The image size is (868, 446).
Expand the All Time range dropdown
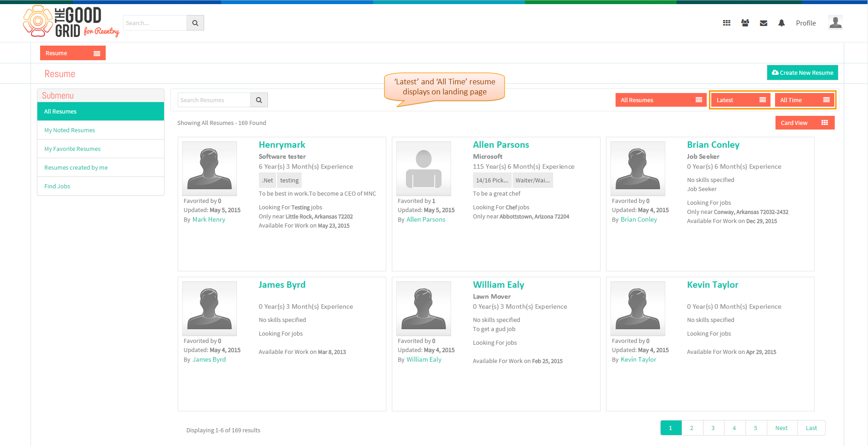pyautogui.click(x=804, y=100)
